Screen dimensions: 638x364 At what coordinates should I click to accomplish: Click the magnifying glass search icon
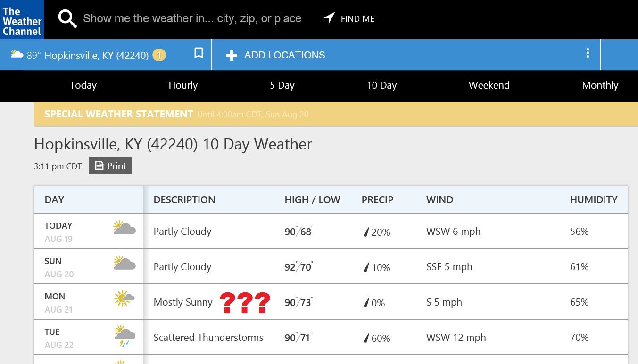tap(67, 19)
